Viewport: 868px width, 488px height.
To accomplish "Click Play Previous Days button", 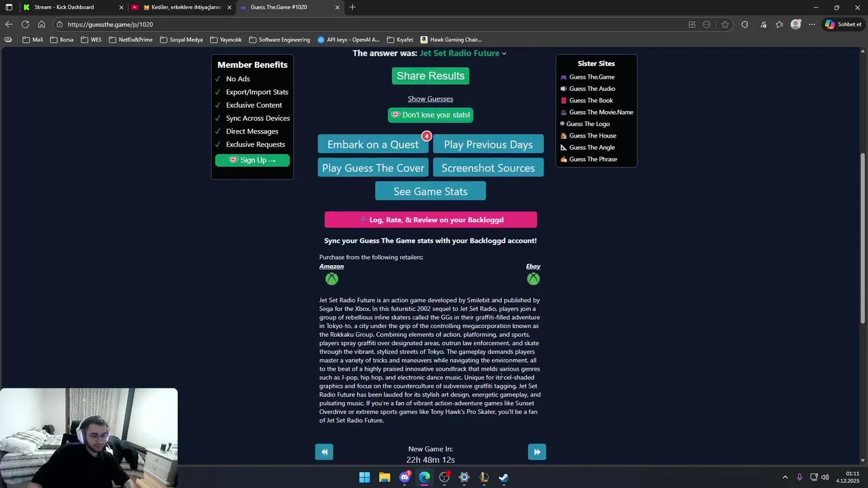I will [488, 144].
